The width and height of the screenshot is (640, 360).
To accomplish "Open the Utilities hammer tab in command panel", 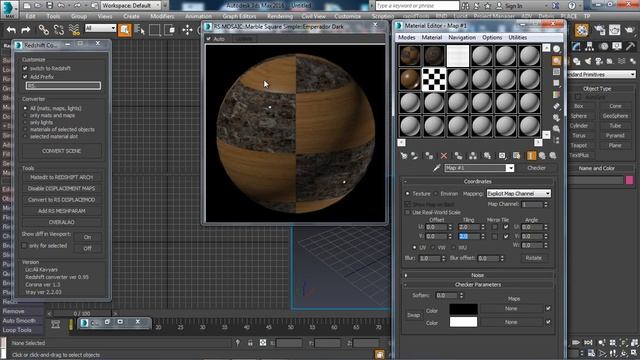I will (x=631, y=47).
